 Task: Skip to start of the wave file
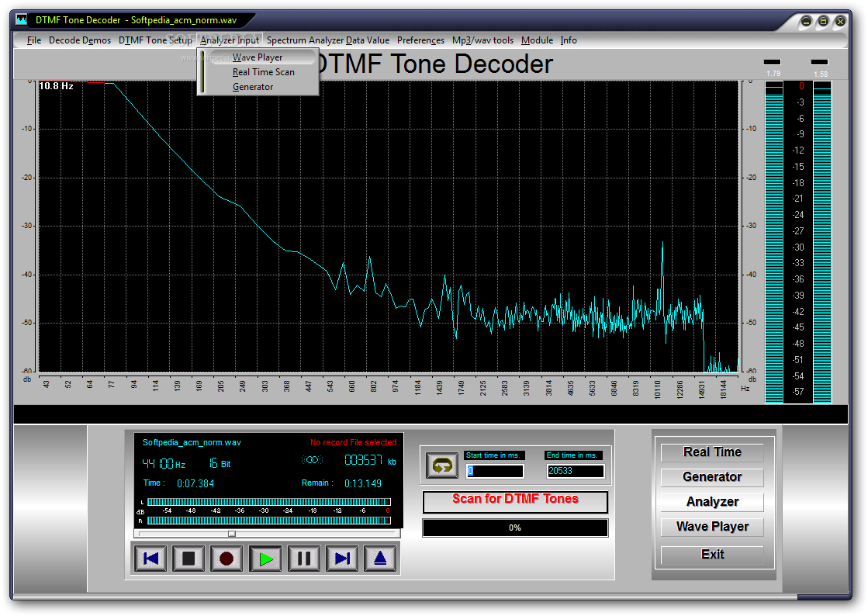click(x=150, y=559)
